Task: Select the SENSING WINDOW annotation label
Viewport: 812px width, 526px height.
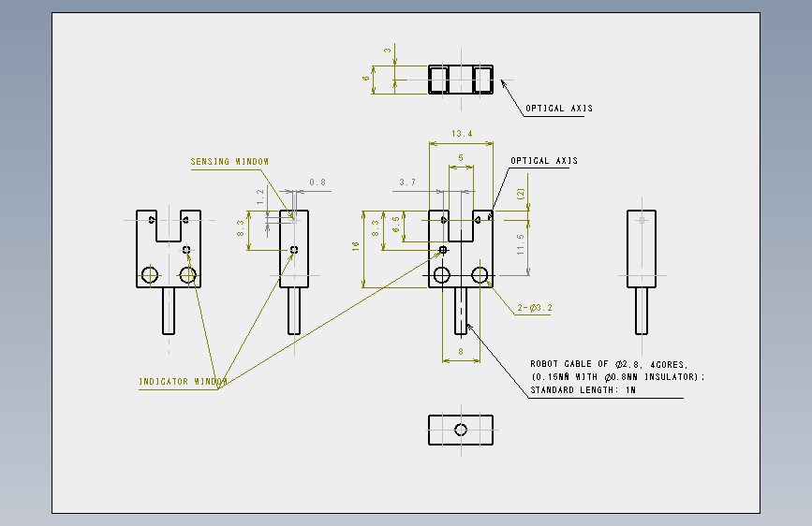Action: (229, 162)
